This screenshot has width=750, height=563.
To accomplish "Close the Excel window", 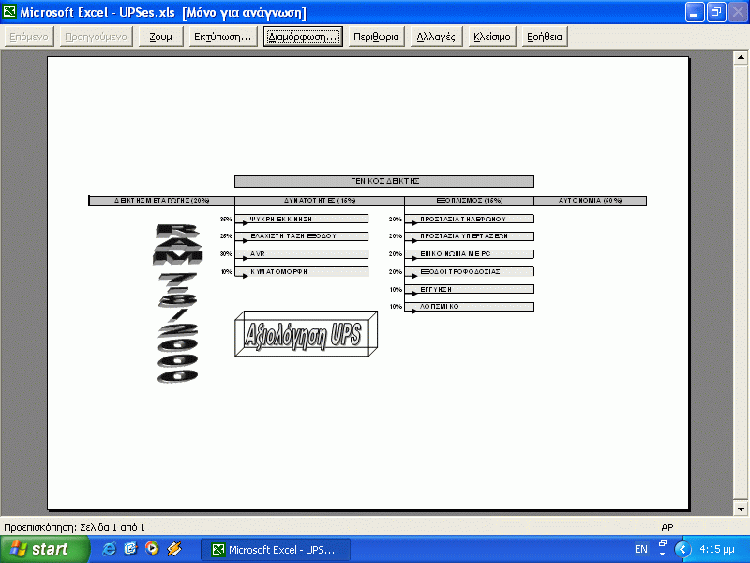I will tap(738, 12).
